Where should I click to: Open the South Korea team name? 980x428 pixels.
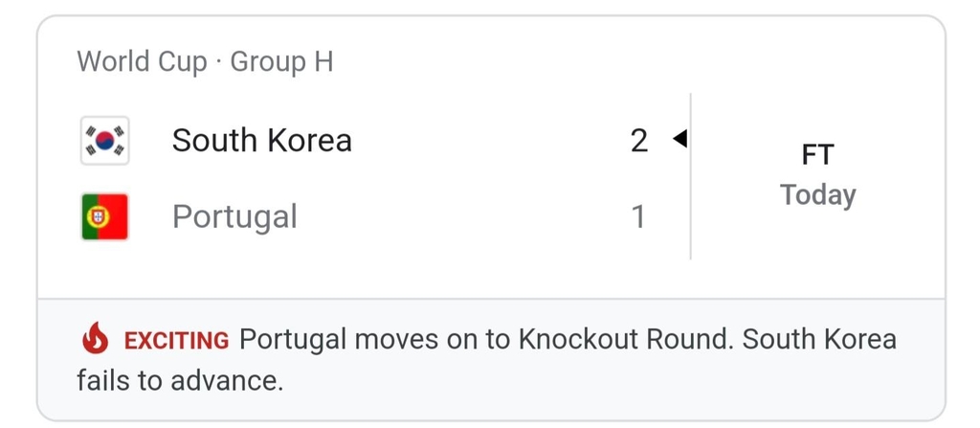coord(262,140)
